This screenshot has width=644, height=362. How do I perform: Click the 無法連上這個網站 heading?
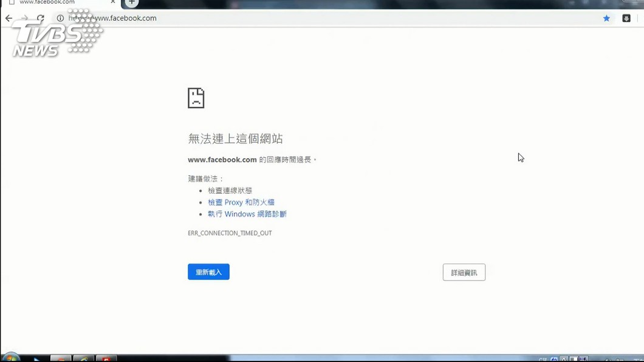(x=235, y=138)
